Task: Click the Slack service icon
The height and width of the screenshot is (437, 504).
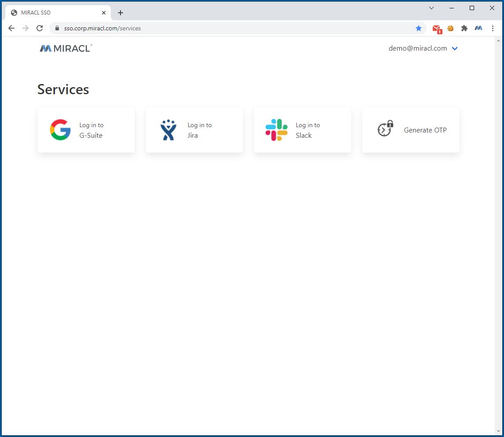Action: (276, 129)
